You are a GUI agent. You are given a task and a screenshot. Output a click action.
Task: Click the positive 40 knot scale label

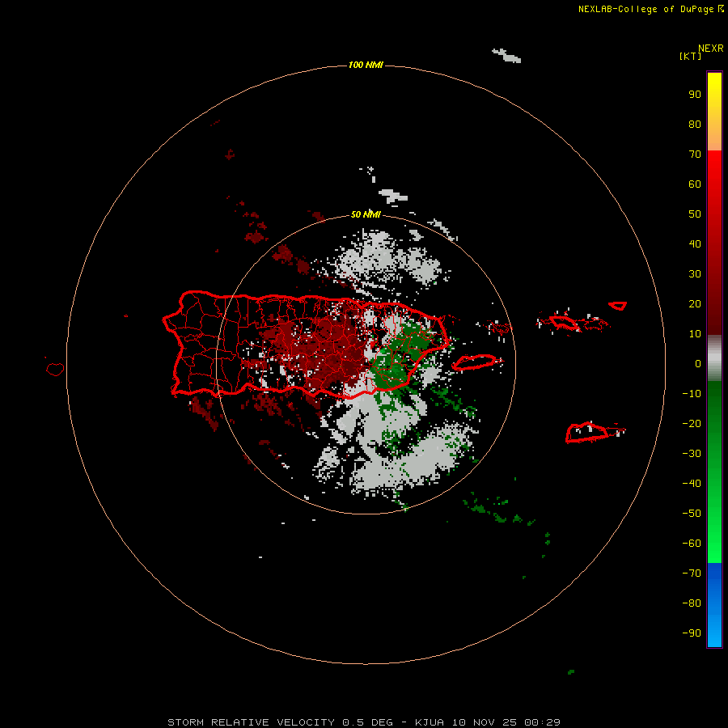pos(695,243)
